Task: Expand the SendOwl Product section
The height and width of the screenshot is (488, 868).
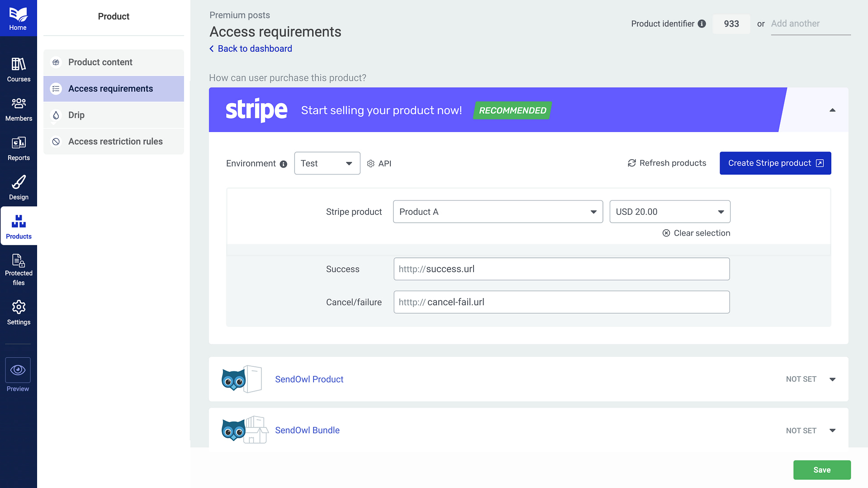Action: pyautogui.click(x=832, y=379)
